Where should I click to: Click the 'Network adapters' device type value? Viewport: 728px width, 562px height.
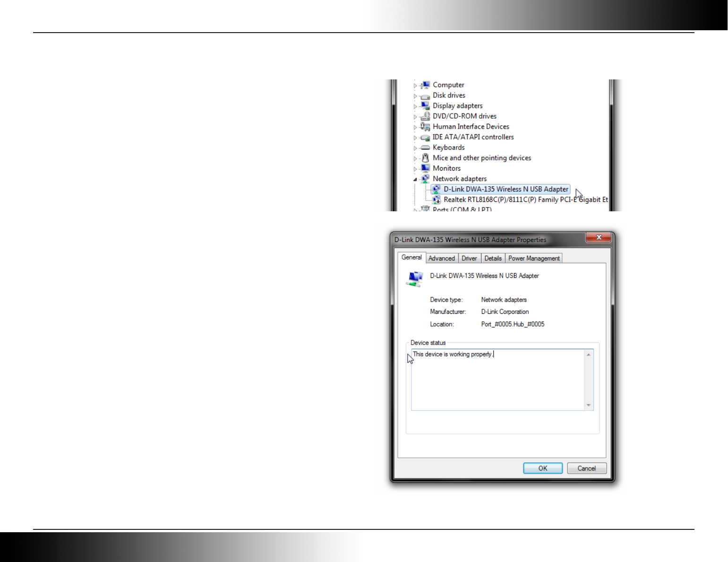coord(504,300)
